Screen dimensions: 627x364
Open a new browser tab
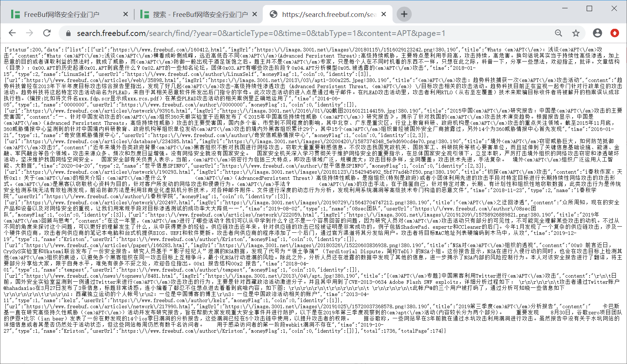coord(404,14)
